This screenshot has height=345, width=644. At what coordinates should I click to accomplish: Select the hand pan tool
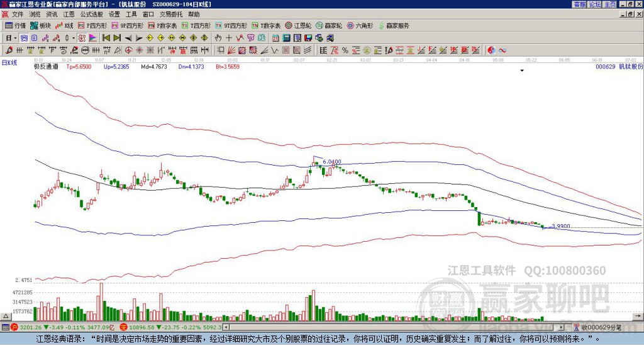tap(218, 38)
